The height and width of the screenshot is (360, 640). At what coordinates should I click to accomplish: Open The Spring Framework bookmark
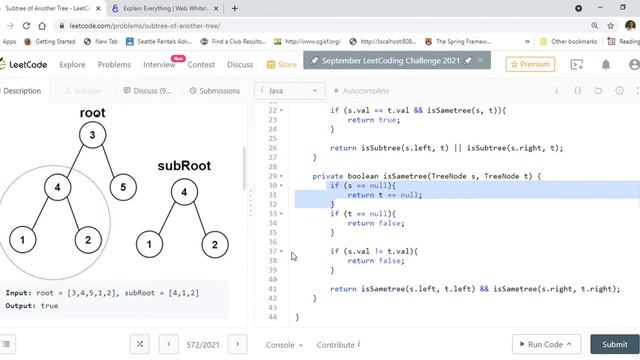point(458,41)
